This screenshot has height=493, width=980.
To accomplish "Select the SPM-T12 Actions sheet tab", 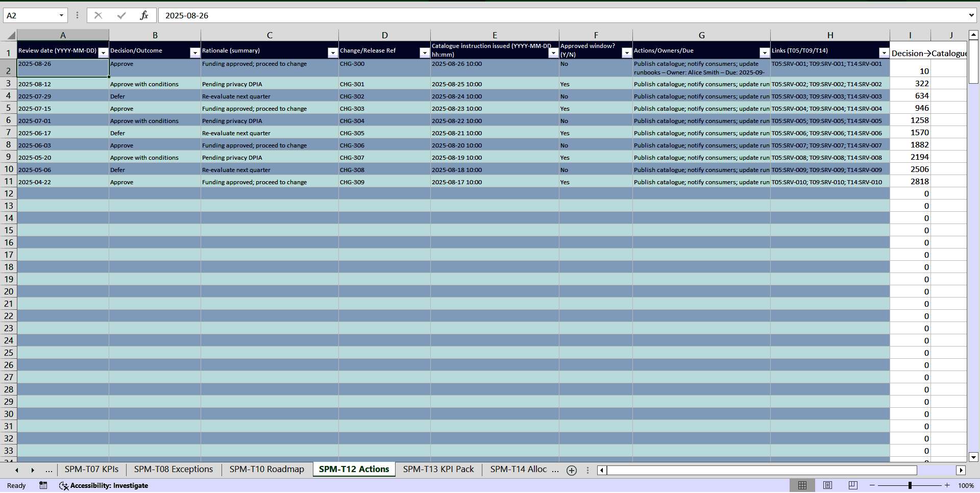I will (354, 470).
